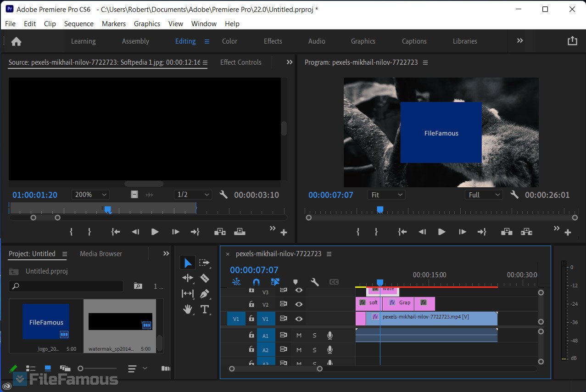Click Source timecode 01:00:01:20
The width and height of the screenshot is (586, 392).
coord(35,195)
